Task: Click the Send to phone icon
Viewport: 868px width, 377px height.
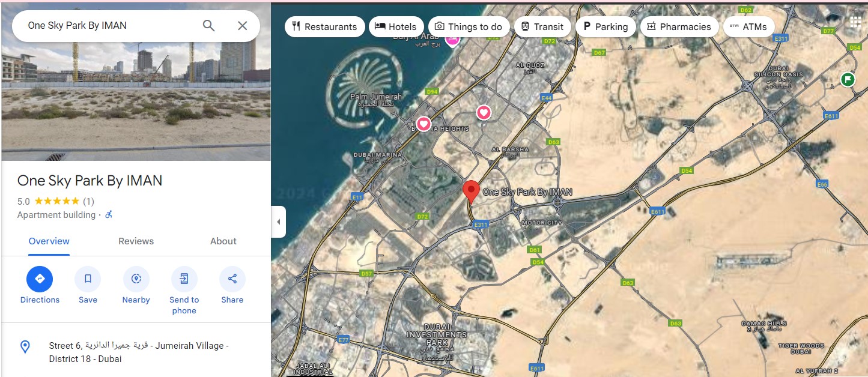Action: click(x=184, y=279)
